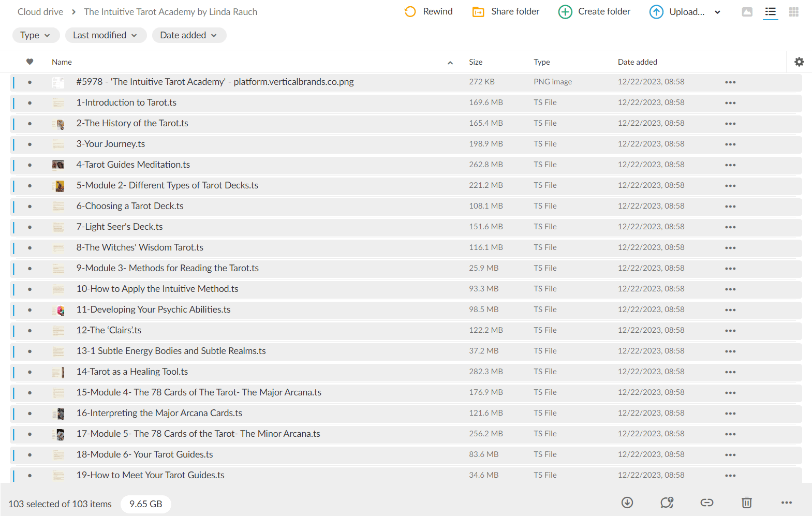Image resolution: width=812 pixels, height=516 pixels.
Task: Open column settings gear
Action: click(799, 62)
